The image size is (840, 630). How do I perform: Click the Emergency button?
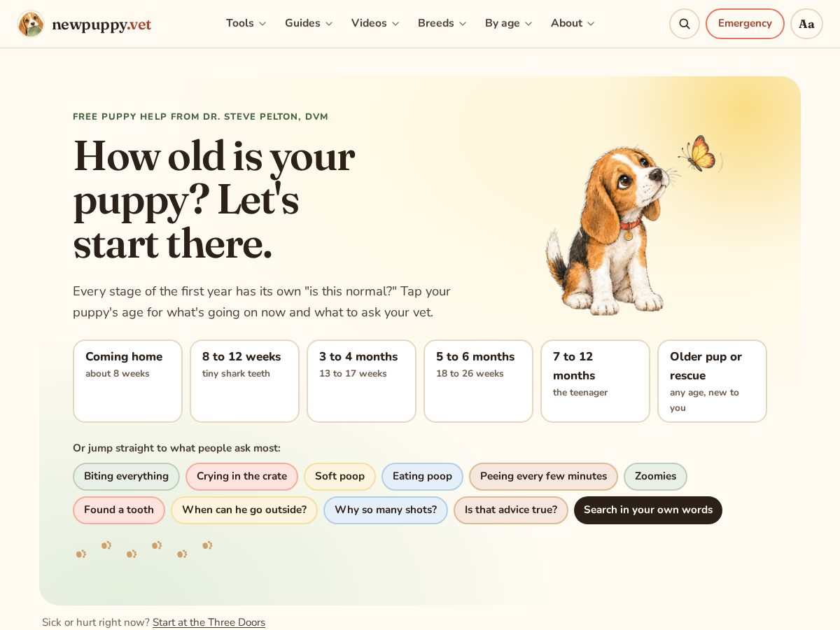[745, 24]
